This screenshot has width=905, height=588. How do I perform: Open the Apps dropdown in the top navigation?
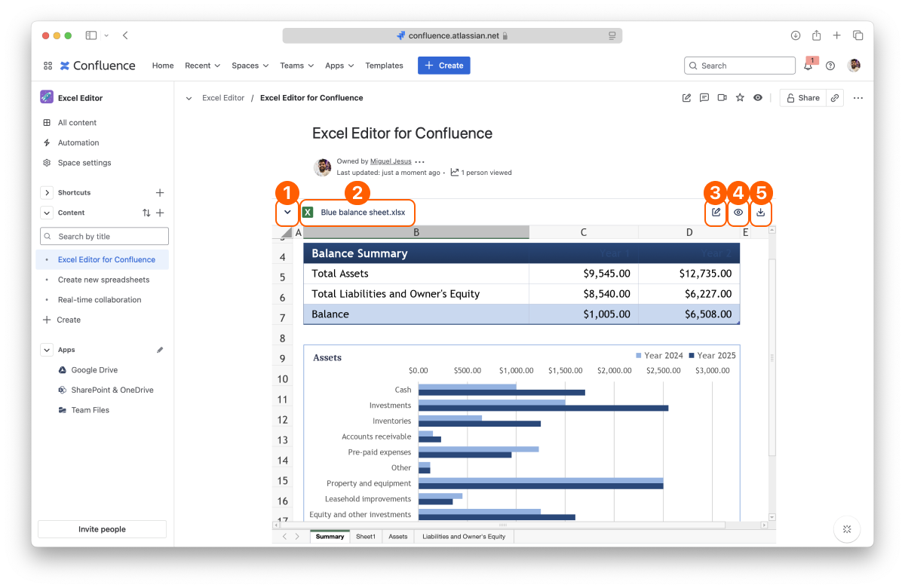point(339,66)
